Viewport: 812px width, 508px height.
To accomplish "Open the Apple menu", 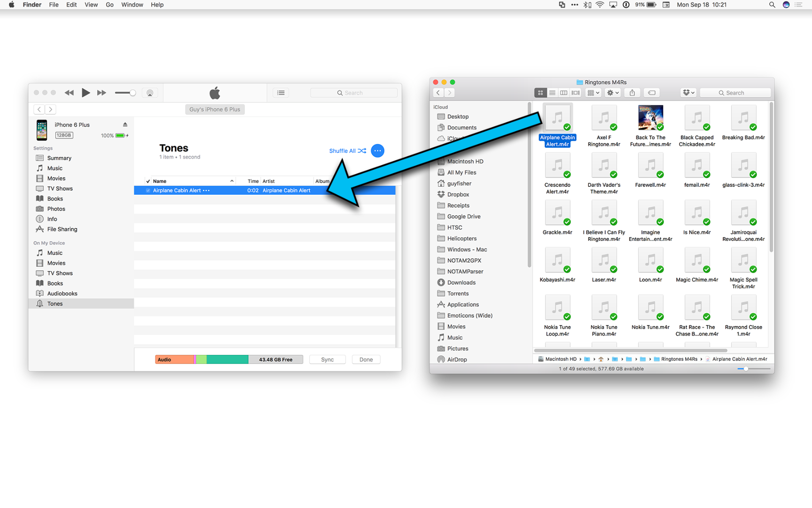I will [11, 5].
